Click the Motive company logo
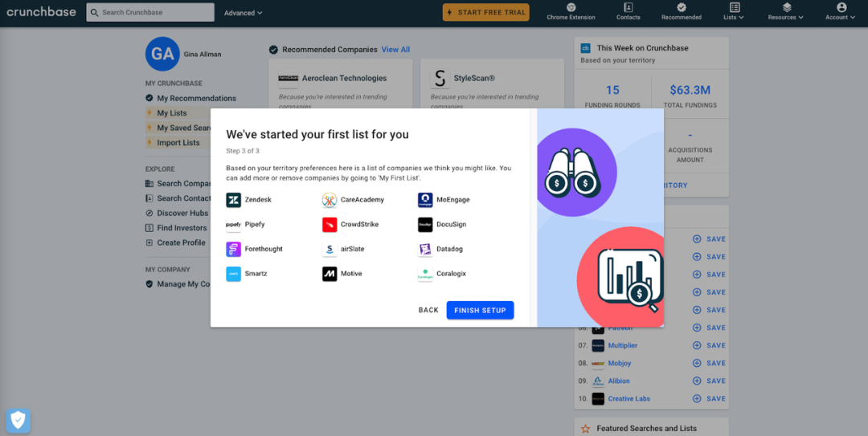This screenshot has width=868, height=436. click(330, 274)
